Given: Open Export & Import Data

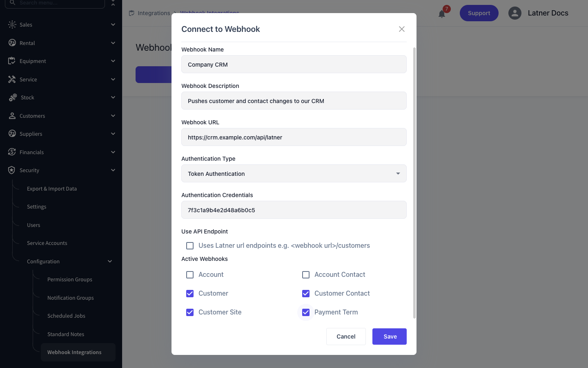Looking at the screenshot, I should click(52, 189).
